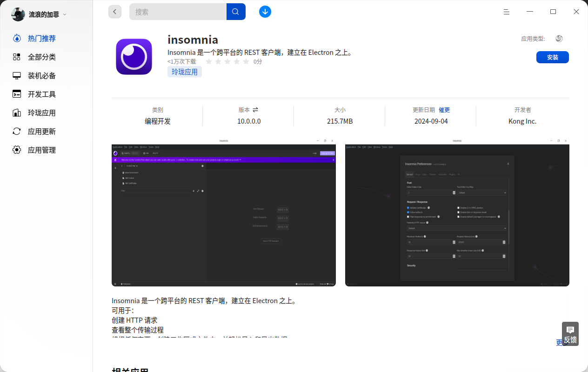Click the app type swirl icon

pyautogui.click(x=559, y=39)
